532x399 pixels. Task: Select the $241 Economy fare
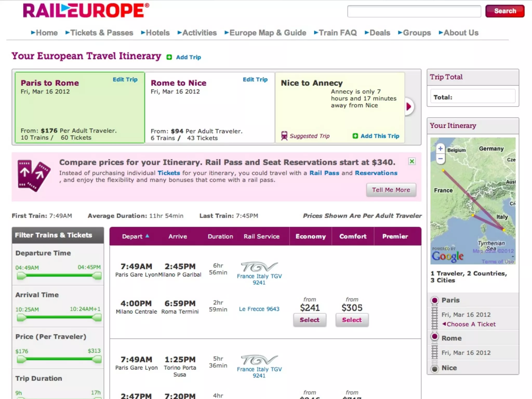(309, 320)
